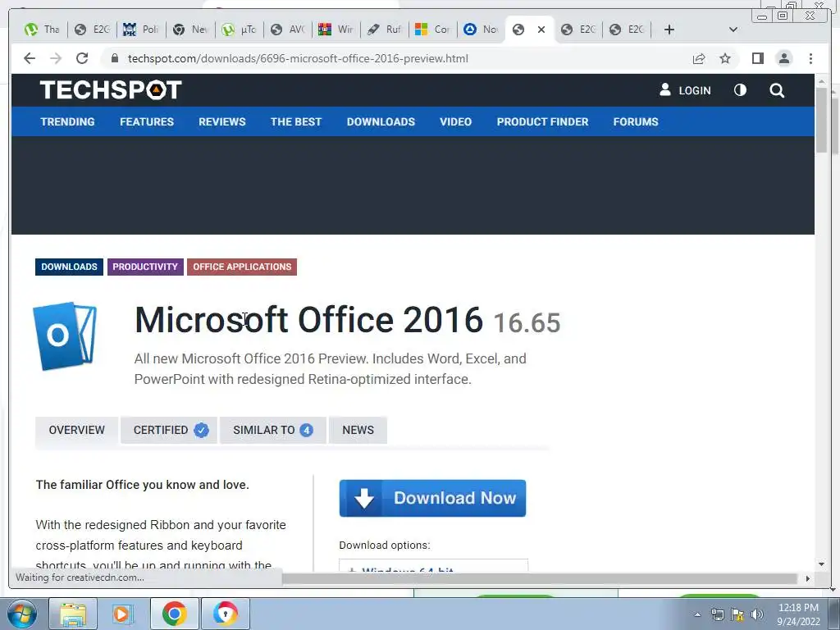Open Windows Explorer from the taskbar
The height and width of the screenshot is (630, 840).
(73, 614)
